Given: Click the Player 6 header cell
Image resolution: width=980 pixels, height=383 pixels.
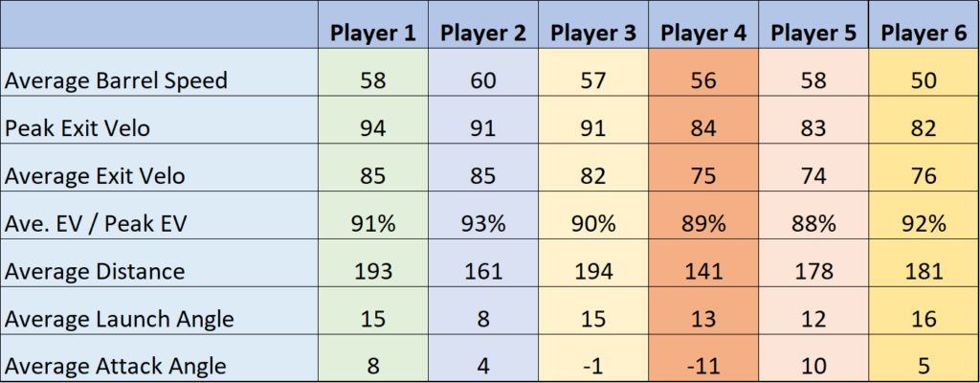Looking at the screenshot, I should 923,33.
